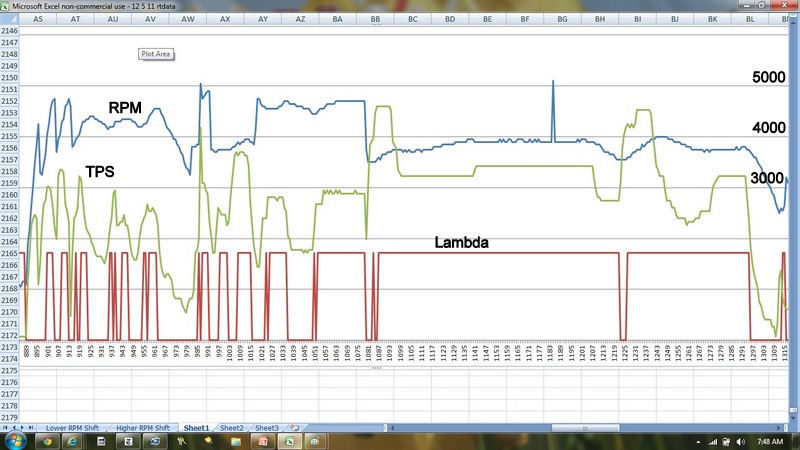Launch Google Chrome from the taskbar
This screenshot has height=450, width=800.
[46, 440]
